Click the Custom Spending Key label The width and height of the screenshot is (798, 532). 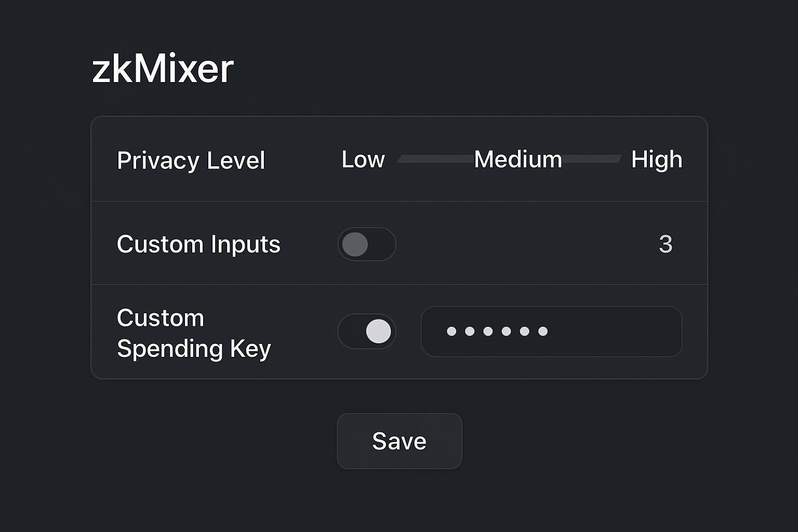coord(194,332)
